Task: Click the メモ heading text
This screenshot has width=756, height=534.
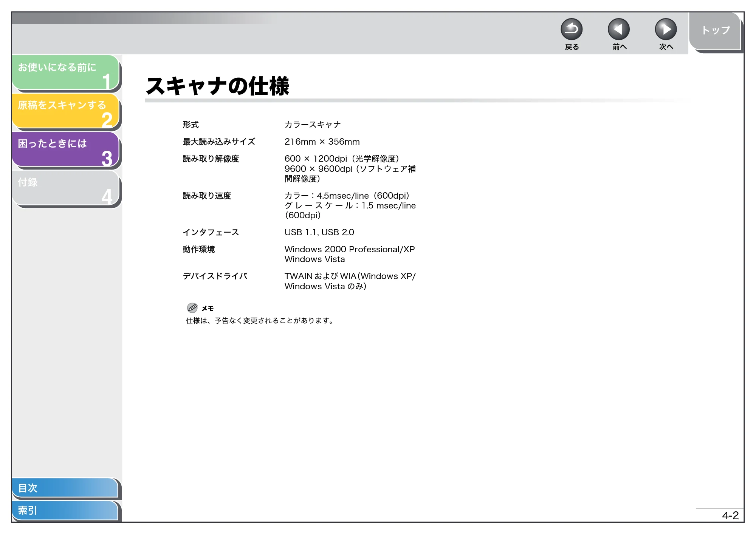Action: pos(208,309)
